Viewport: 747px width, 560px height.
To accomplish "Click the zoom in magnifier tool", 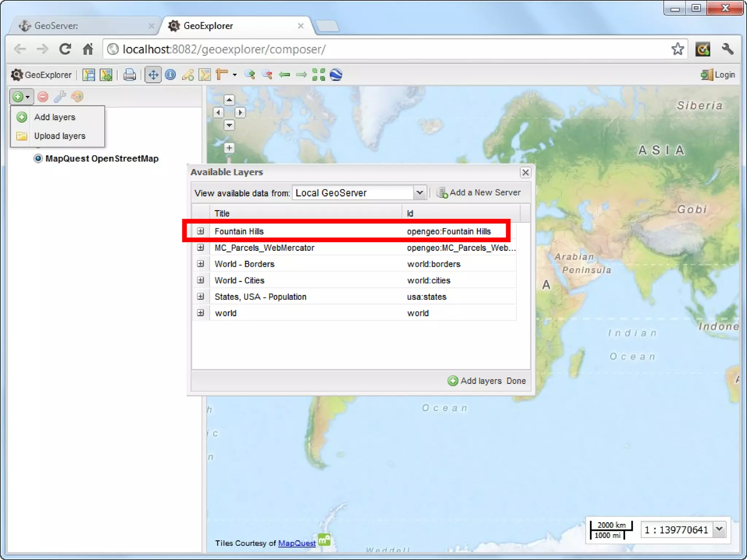I will click(250, 75).
